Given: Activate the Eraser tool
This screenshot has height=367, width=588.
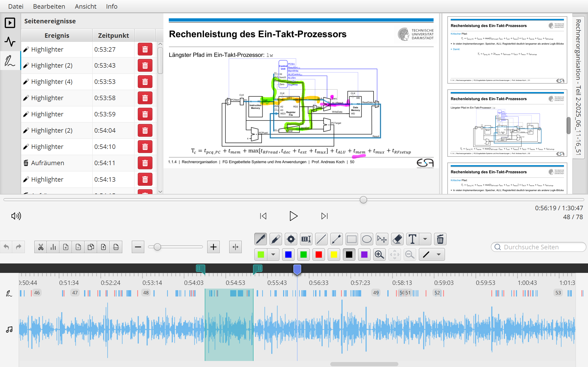Looking at the screenshot, I should (397, 239).
